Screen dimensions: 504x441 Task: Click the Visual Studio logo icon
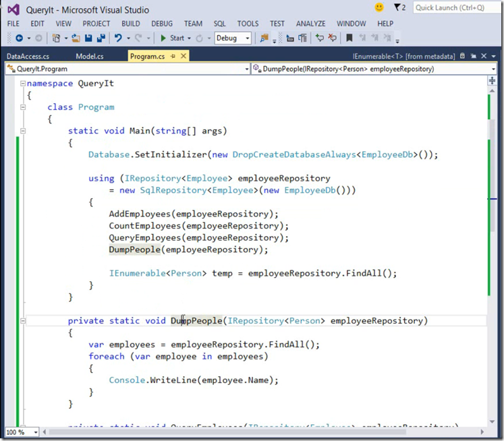[x=13, y=10]
